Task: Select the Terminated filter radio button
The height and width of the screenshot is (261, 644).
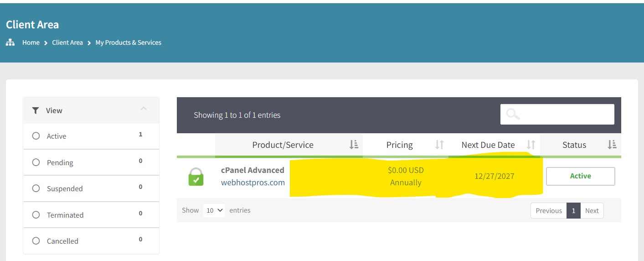Action: coord(36,215)
